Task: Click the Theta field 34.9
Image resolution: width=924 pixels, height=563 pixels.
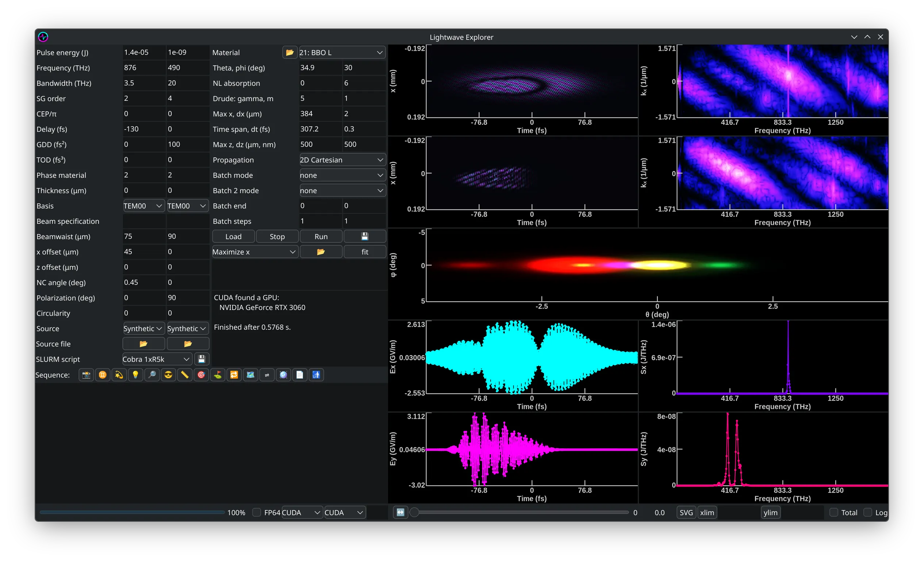Action: (x=321, y=68)
